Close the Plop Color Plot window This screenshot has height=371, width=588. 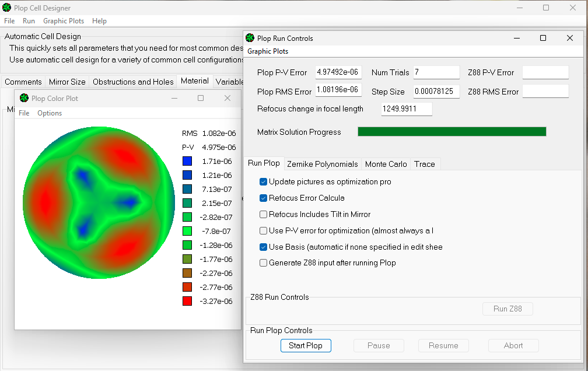pyautogui.click(x=228, y=98)
